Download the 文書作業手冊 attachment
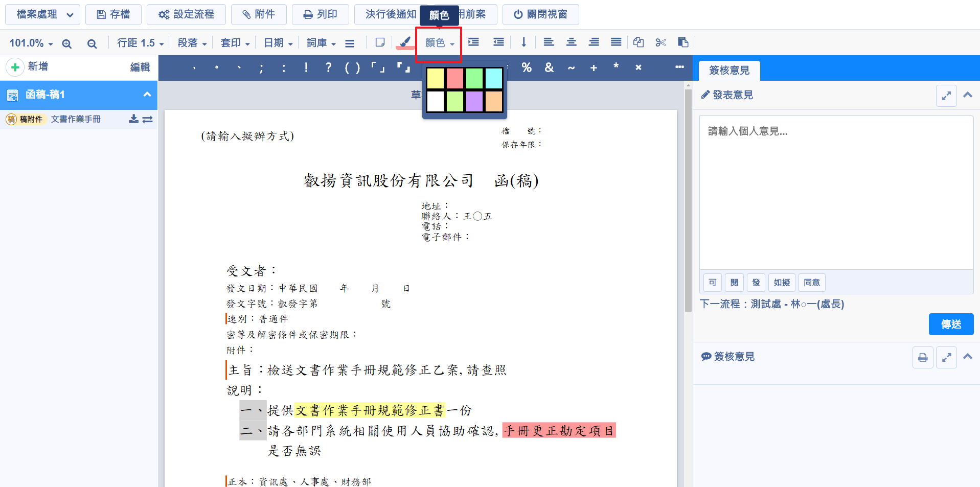This screenshot has height=487, width=980. point(133,119)
